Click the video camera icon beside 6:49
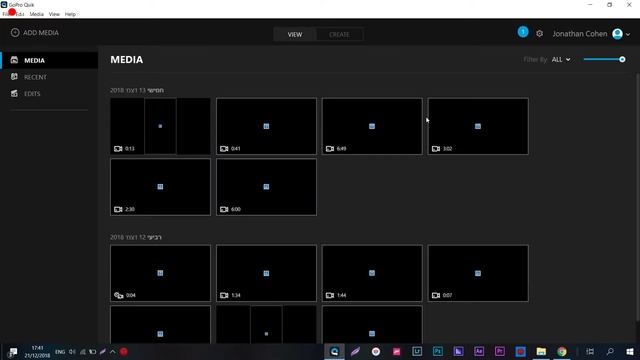 (x=330, y=149)
